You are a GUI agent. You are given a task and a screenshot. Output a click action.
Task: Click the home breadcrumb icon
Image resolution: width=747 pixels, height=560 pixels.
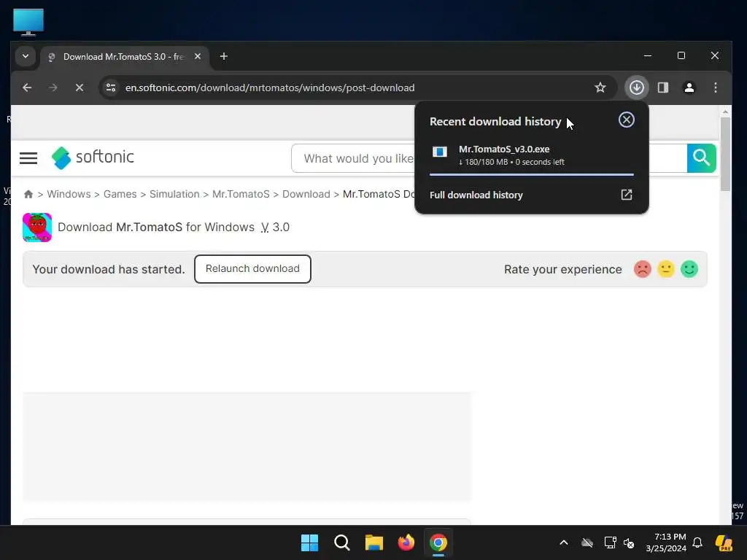pos(28,194)
